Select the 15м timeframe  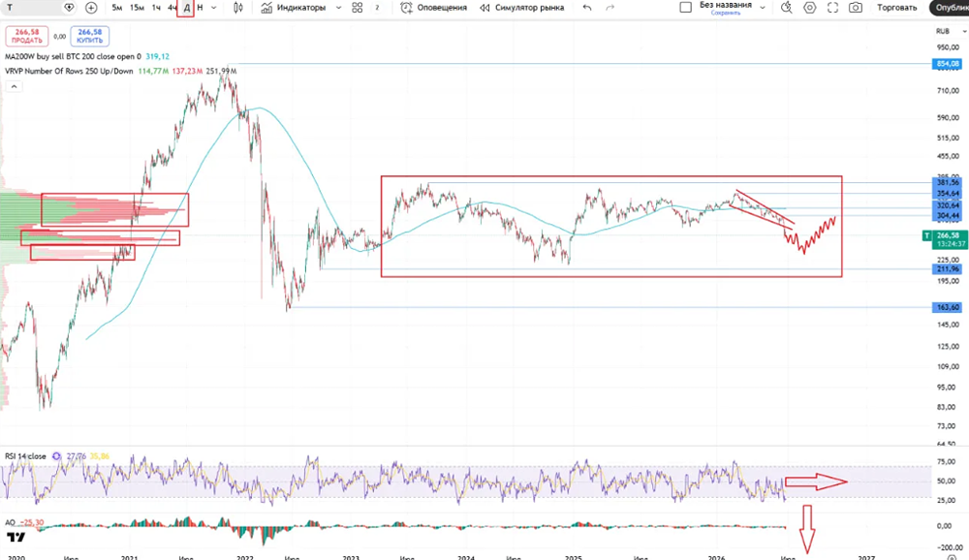pyautogui.click(x=138, y=8)
